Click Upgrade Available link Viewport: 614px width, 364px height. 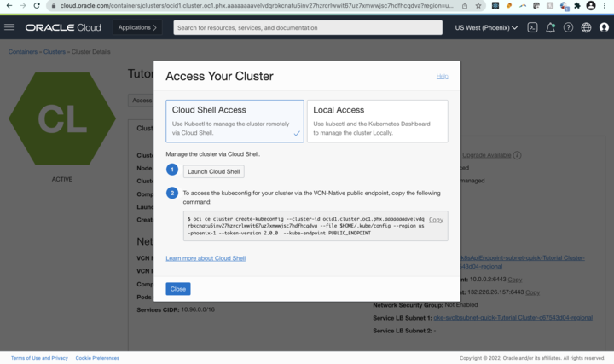[487, 155]
